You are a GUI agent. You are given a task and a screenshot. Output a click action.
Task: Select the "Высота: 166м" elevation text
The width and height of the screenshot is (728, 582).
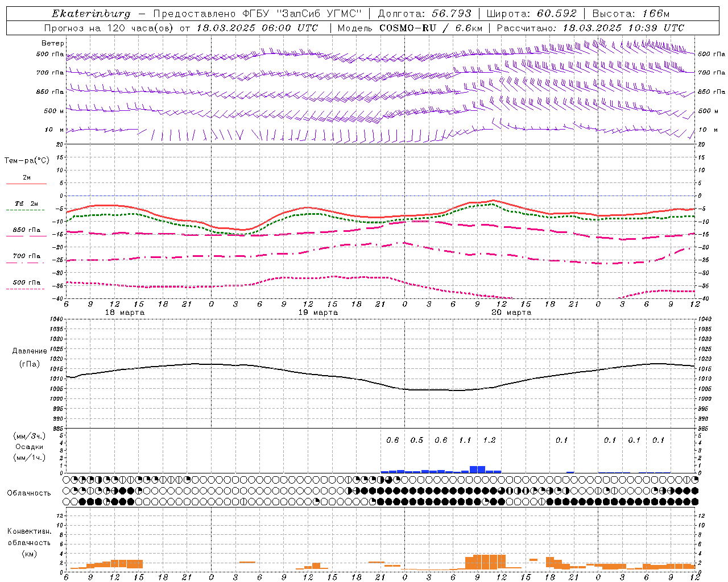coord(631,14)
